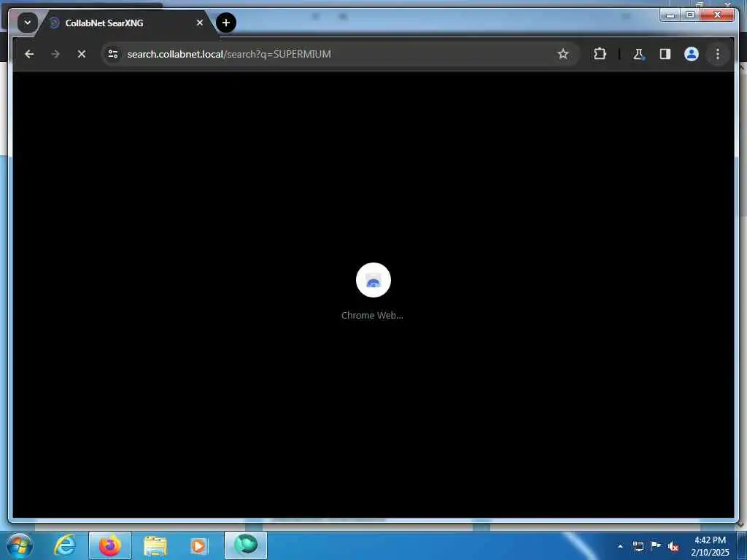Image resolution: width=747 pixels, height=560 pixels.
Task: Click the muted volume tray icon
Action: (673, 546)
